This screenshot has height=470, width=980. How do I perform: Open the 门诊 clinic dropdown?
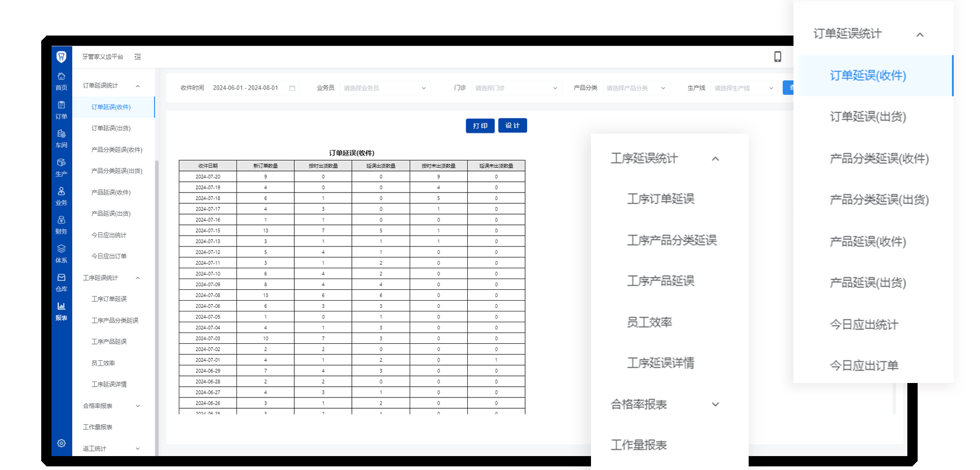point(515,88)
